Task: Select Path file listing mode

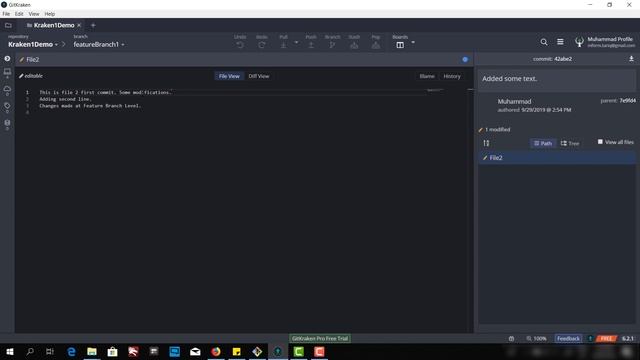Action: click(x=543, y=143)
